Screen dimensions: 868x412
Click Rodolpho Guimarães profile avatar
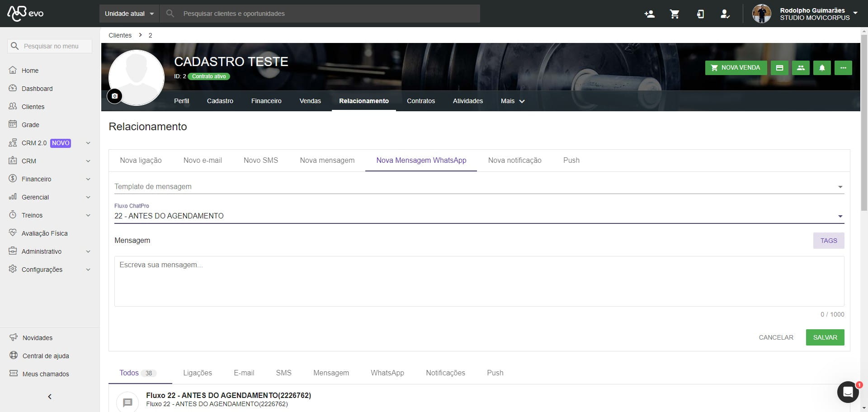point(762,14)
